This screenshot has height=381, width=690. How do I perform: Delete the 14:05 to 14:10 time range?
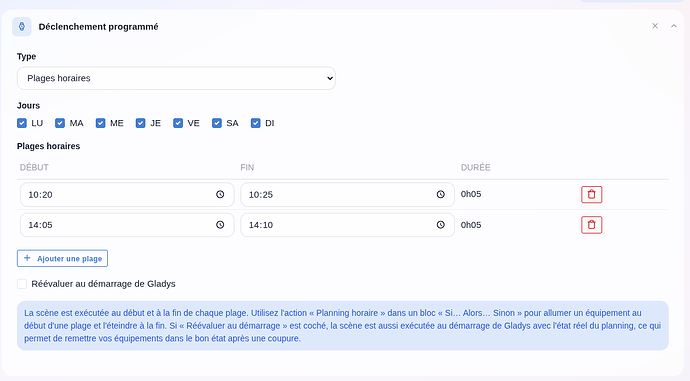(x=591, y=225)
